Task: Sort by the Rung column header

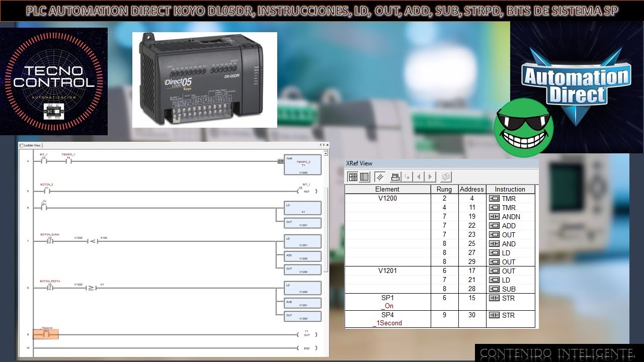Action: pos(444,189)
